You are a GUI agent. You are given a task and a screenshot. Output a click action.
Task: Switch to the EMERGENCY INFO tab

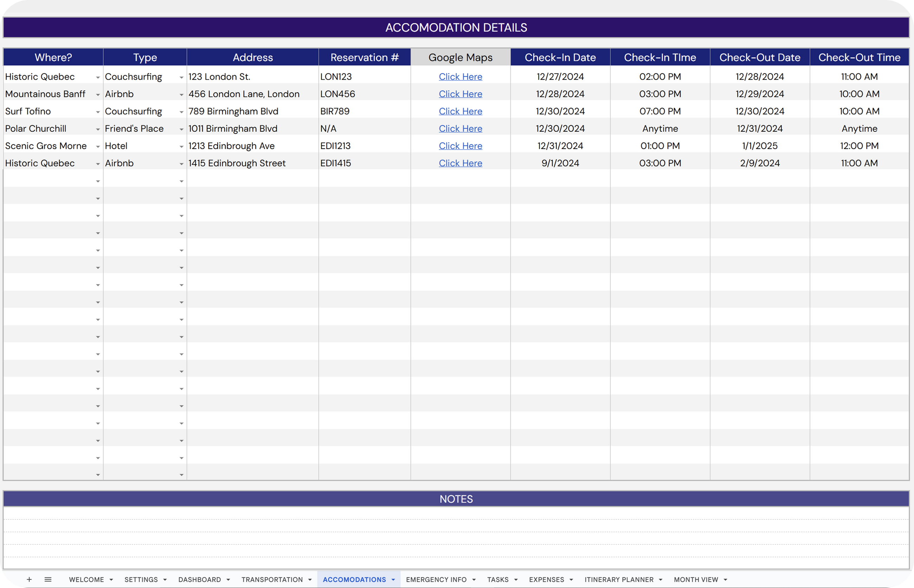point(436,580)
